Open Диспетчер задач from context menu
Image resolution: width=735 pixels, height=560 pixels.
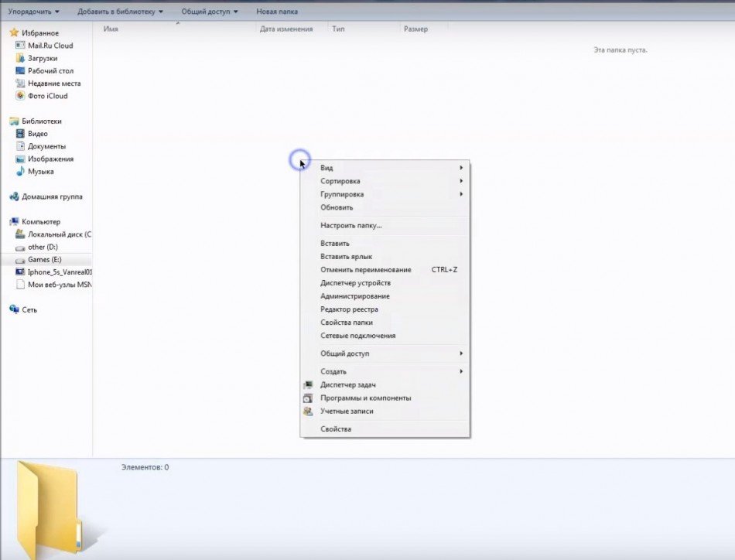[348, 384]
